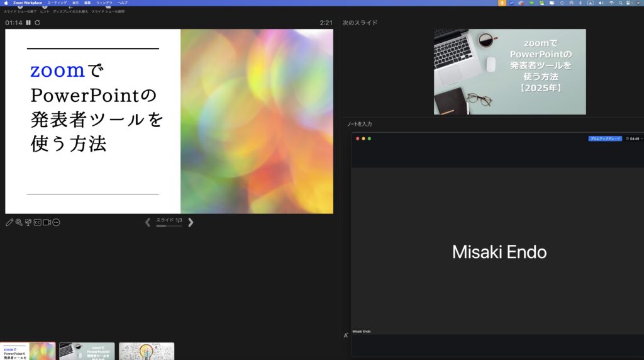The image size is (644, 360).
Task: Click the blue プロにアップグレード button
Action: point(604,138)
